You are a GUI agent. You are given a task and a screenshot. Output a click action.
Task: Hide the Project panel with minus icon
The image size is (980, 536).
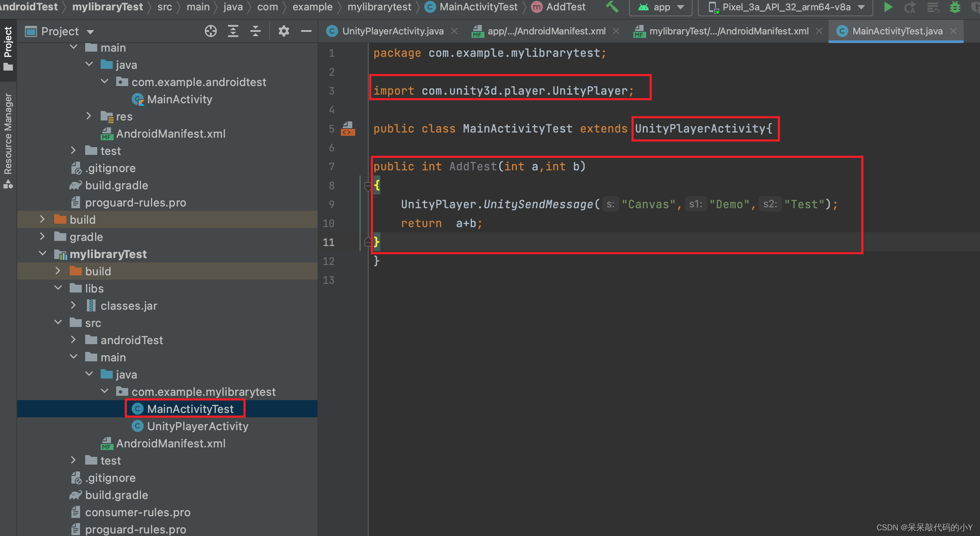coord(306,31)
